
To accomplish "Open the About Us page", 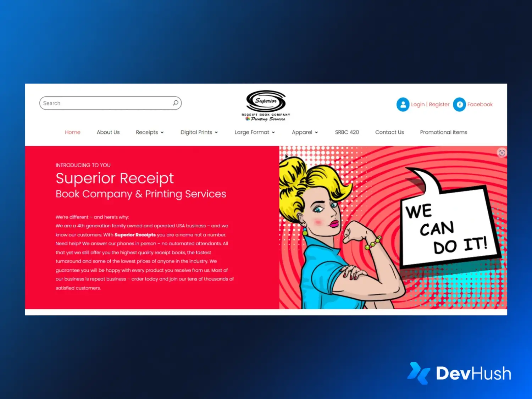I will (108, 132).
